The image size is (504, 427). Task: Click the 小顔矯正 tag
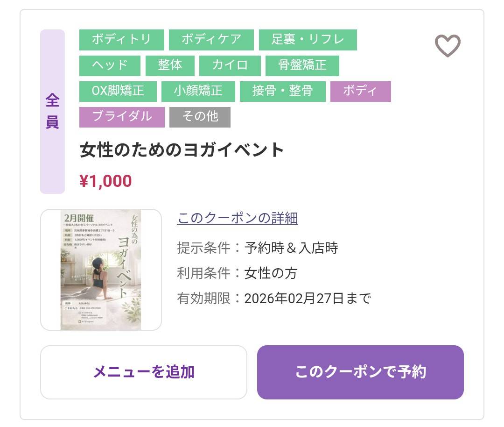(x=198, y=92)
